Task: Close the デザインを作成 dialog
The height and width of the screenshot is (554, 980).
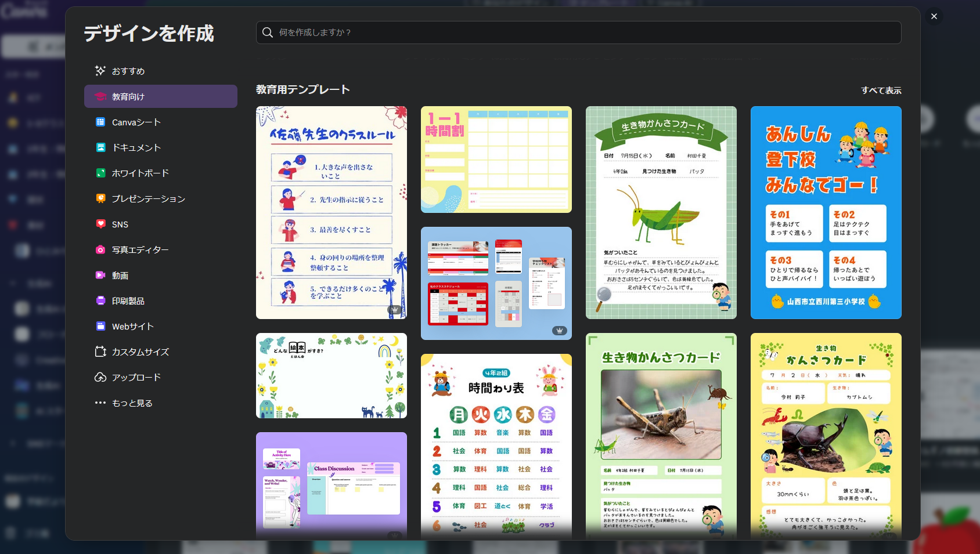Action: 934,16
